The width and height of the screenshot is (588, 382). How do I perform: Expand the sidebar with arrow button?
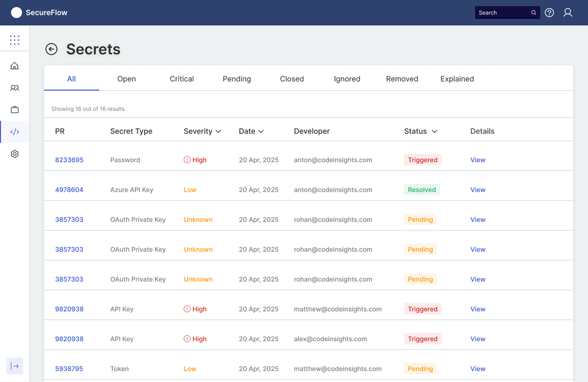click(14, 366)
